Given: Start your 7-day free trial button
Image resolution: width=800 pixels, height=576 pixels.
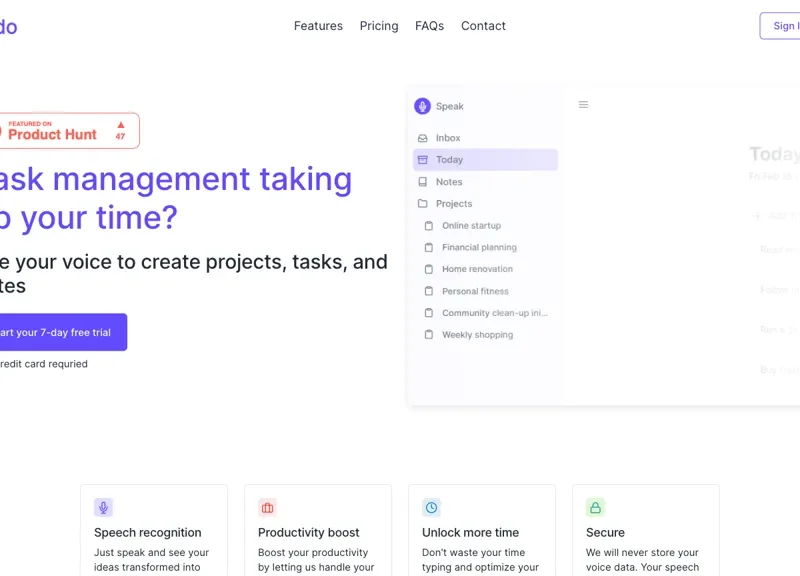Looking at the screenshot, I should [x=58, y=332].
